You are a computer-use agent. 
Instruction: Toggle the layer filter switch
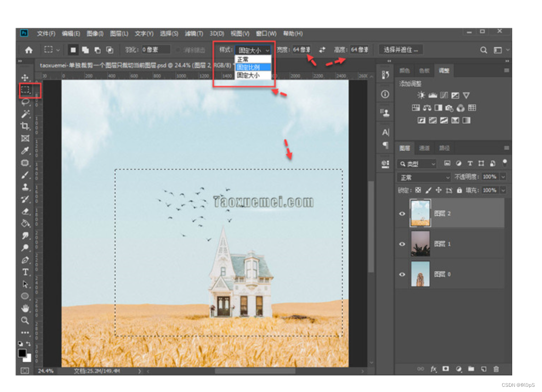(x=505, y=162)
